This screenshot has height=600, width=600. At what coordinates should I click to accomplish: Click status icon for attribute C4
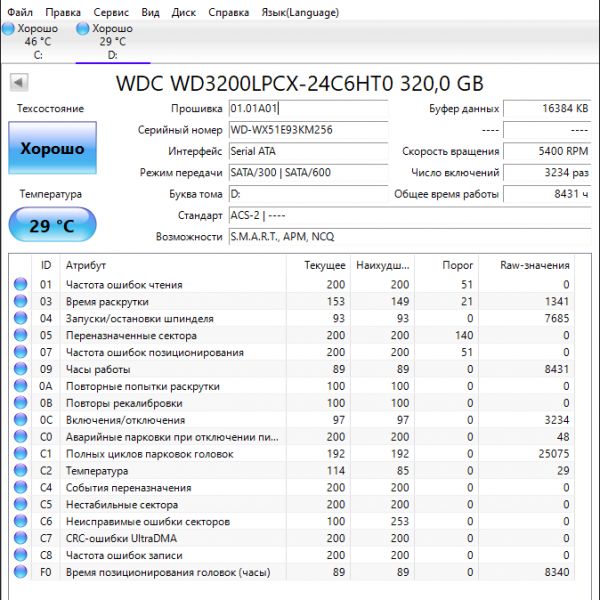coord(20,487)
